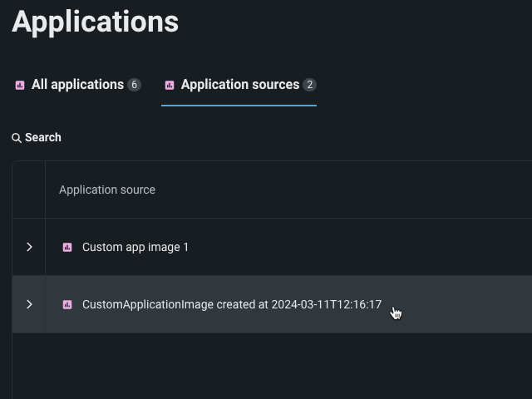This screenshot has width=532, height=399.
Task: Click the Search magnifying glass icon
Action: 17,138
